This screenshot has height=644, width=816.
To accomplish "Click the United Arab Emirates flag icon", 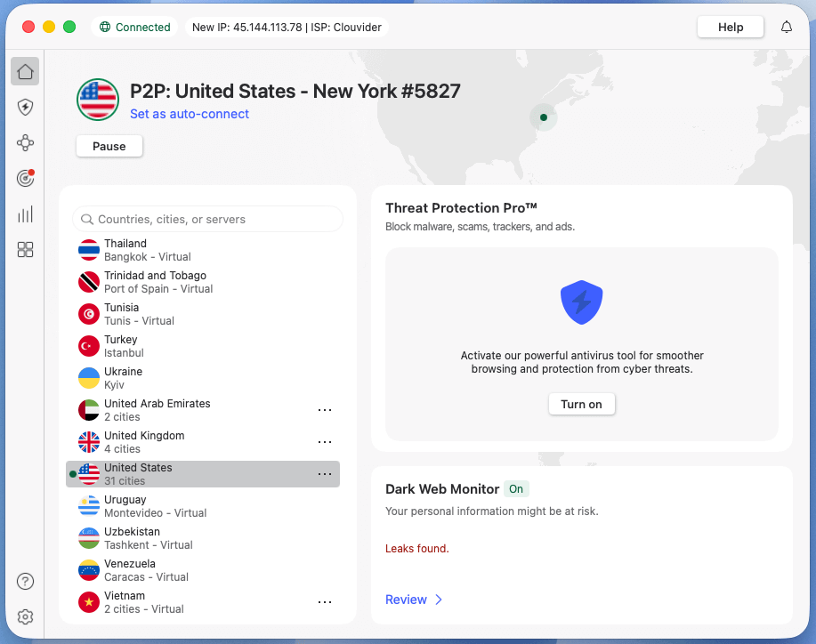I will click(89, 410).
